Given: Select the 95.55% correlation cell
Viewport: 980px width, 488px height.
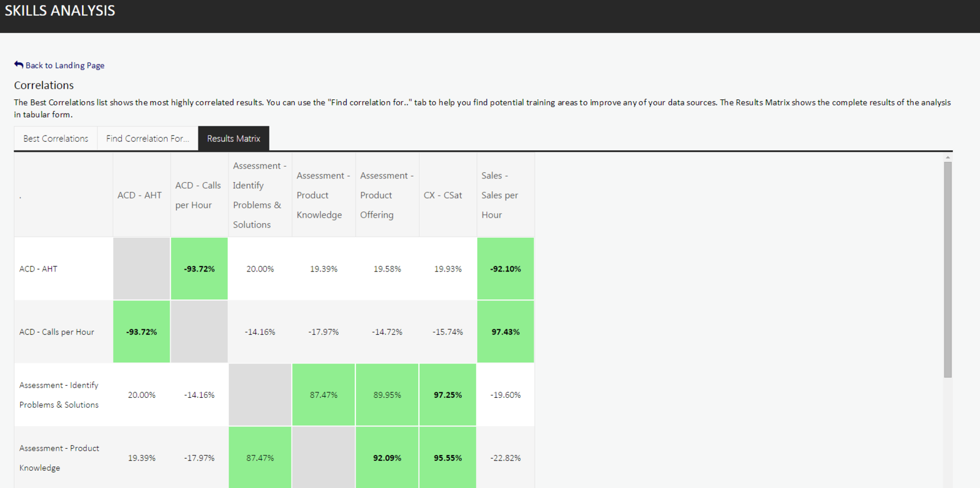Looking at the screenshot, I should (x=448, y=458).
